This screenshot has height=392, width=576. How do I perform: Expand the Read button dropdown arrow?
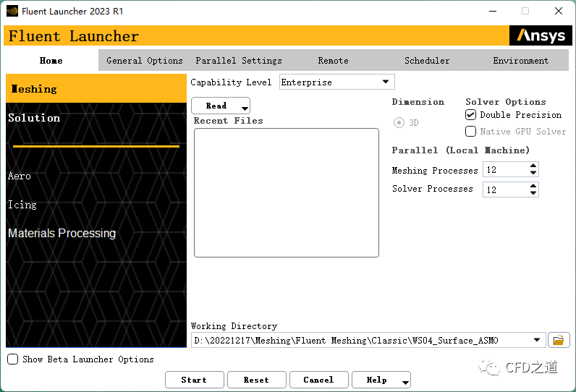pyautogui.click(x=245, y=108)
